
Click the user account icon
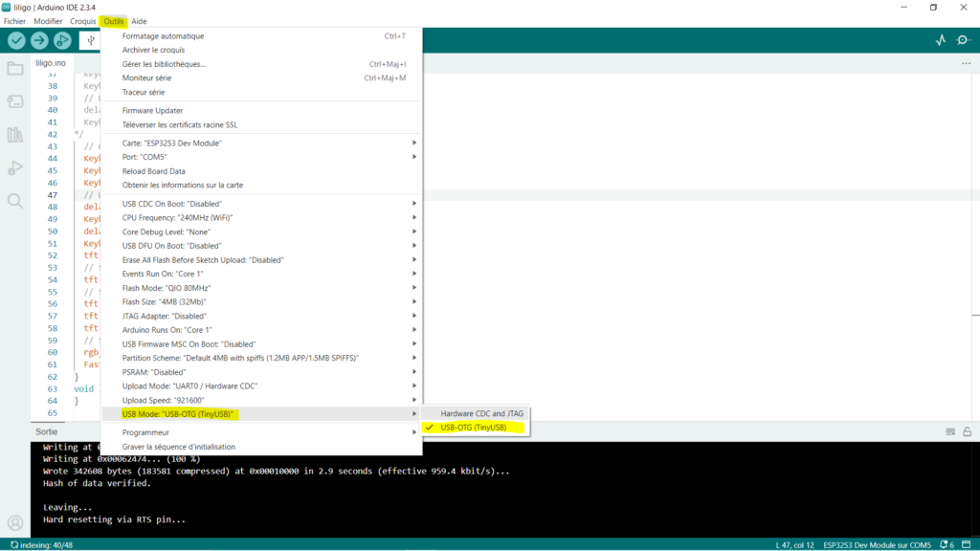(x=15, y=522)
